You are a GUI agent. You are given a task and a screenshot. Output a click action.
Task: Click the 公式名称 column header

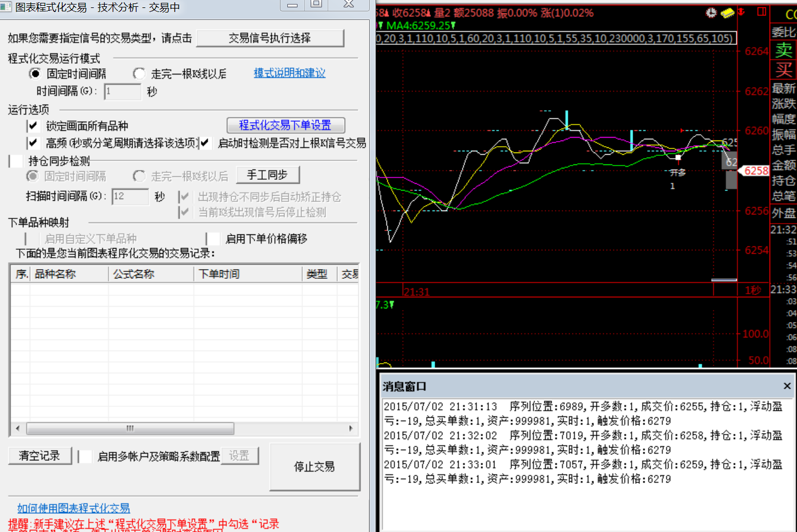click(x=151, y=274)
